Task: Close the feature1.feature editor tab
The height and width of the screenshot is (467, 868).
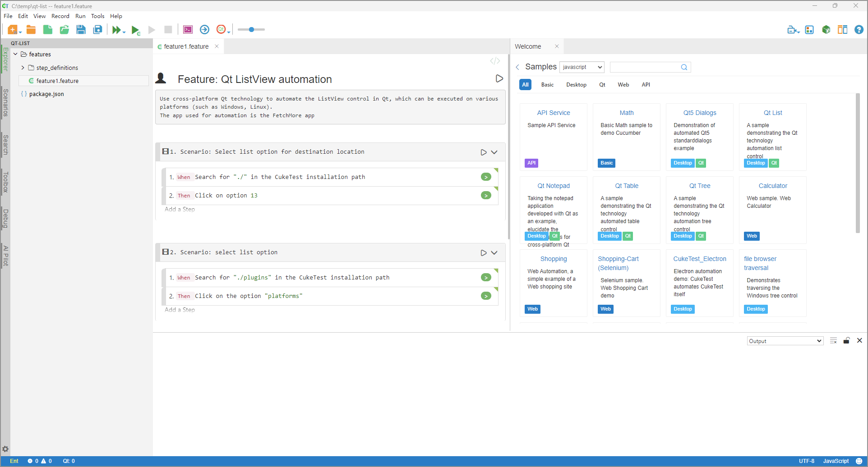Action: (217, 46)
